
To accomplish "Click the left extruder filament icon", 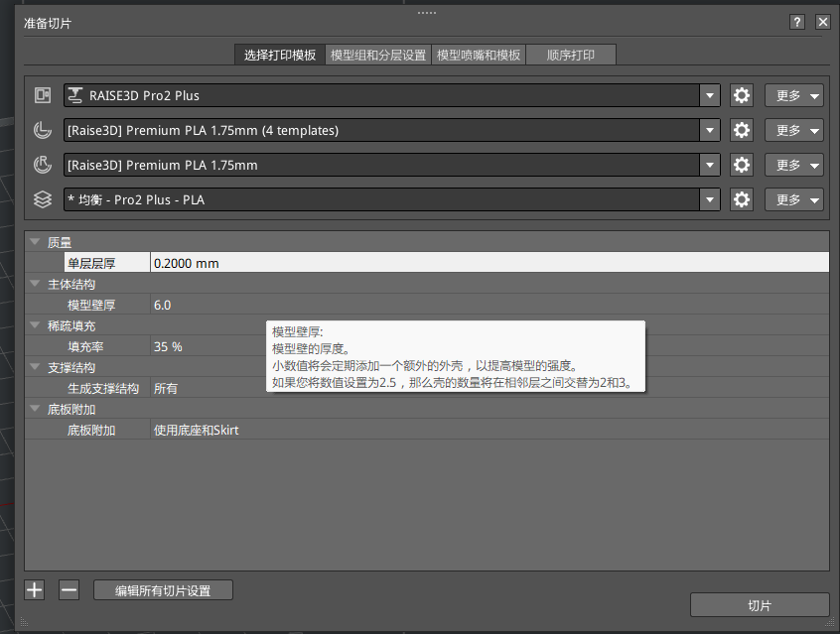I will [43, 130].
